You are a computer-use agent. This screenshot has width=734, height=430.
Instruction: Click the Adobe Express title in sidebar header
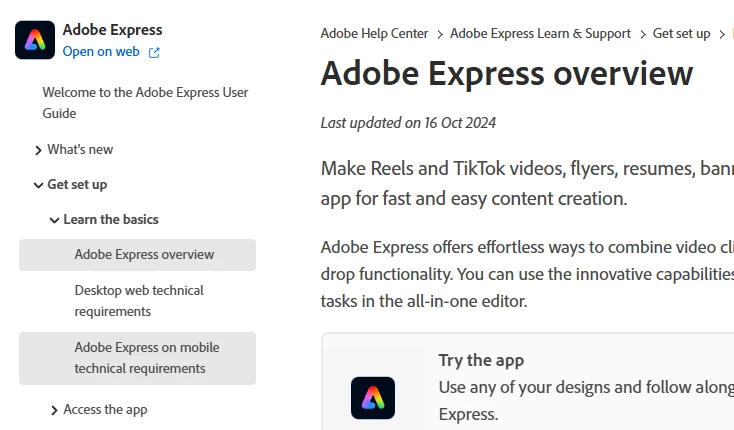(112, 29)
